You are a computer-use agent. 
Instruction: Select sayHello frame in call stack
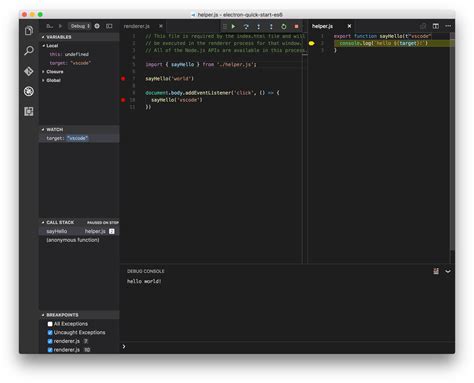click(79, 231)
